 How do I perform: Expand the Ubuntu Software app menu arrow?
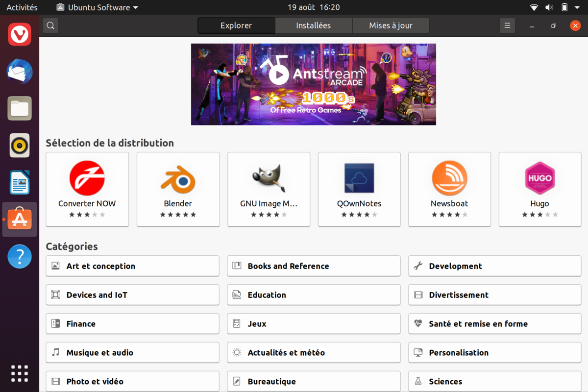(x=136, y=8)
